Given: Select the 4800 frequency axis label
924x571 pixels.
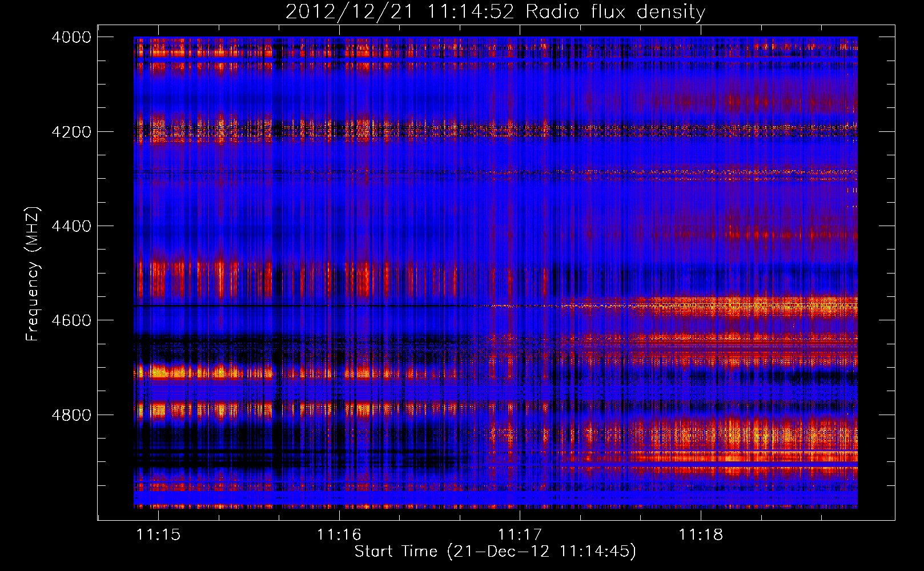Looking at the screenshot, I should tap(71, 415).
